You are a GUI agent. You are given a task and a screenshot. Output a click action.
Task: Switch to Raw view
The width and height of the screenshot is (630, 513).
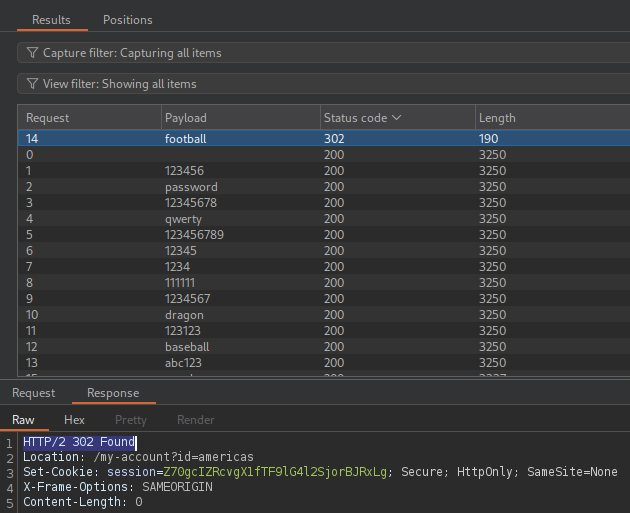pos(23,420)
